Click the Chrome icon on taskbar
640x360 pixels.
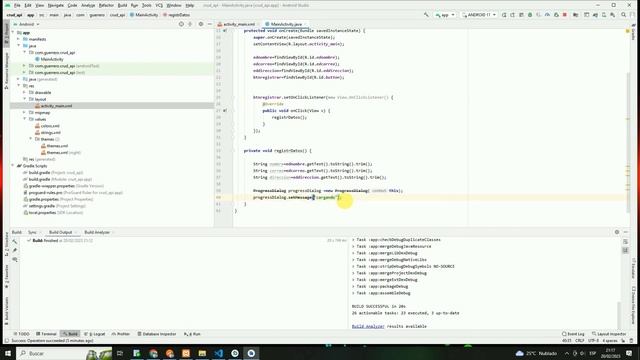coord(153,353)
